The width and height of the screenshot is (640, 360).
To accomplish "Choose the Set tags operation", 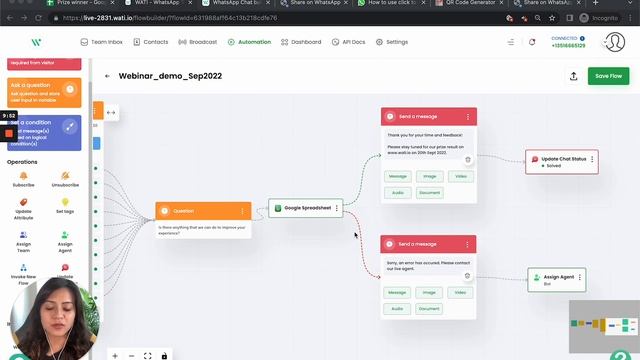I will (x=65, y=206).
